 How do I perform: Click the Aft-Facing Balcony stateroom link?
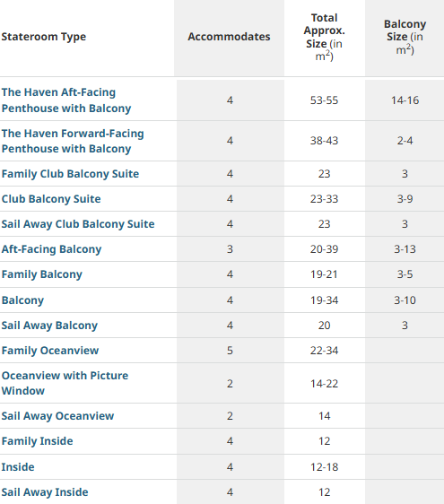click(51, 249)
